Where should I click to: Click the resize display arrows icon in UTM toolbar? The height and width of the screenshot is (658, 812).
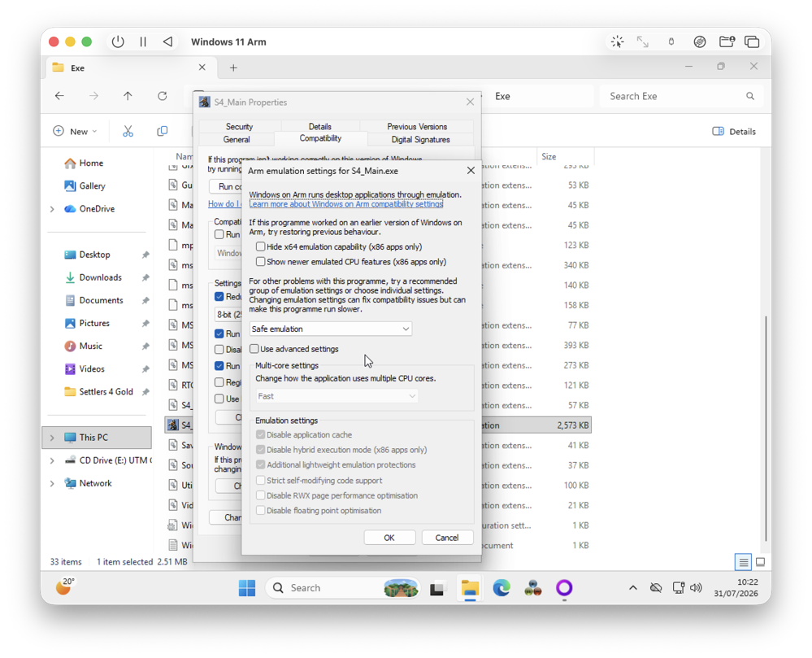643,42
